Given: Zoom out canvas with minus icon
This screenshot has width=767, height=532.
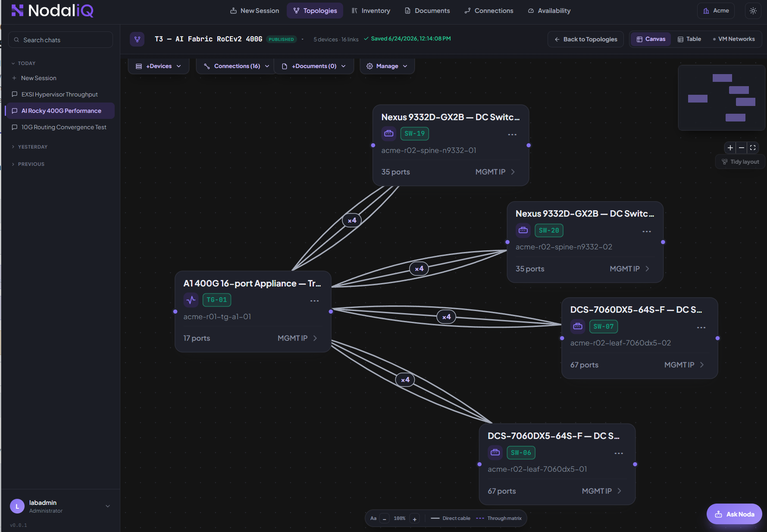Looking at the screenshot, I should pyautogui.click(x=741, y=148).
